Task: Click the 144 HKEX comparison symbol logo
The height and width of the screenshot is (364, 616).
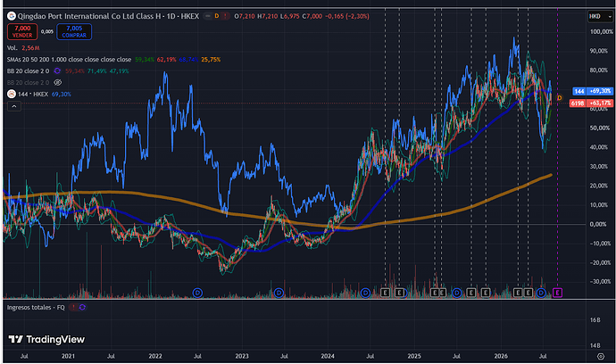Action: (12, 94)
